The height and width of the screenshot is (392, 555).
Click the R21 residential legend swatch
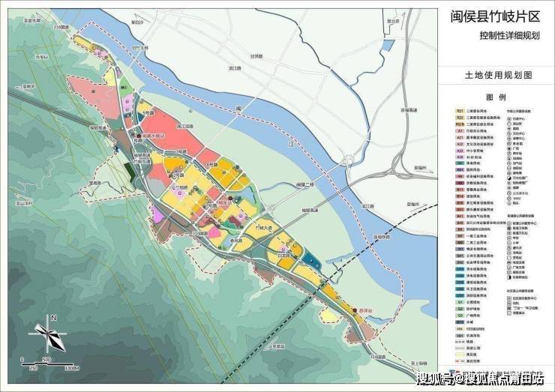(459, 111)
